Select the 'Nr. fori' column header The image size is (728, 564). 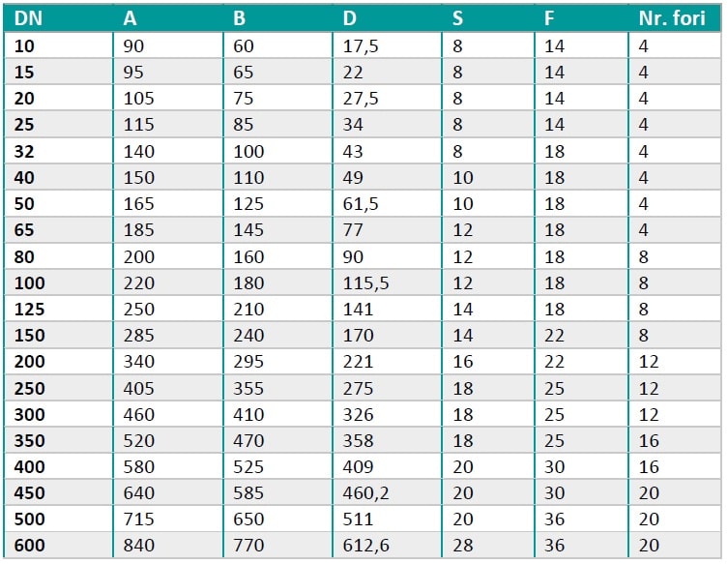pos(672,18)
